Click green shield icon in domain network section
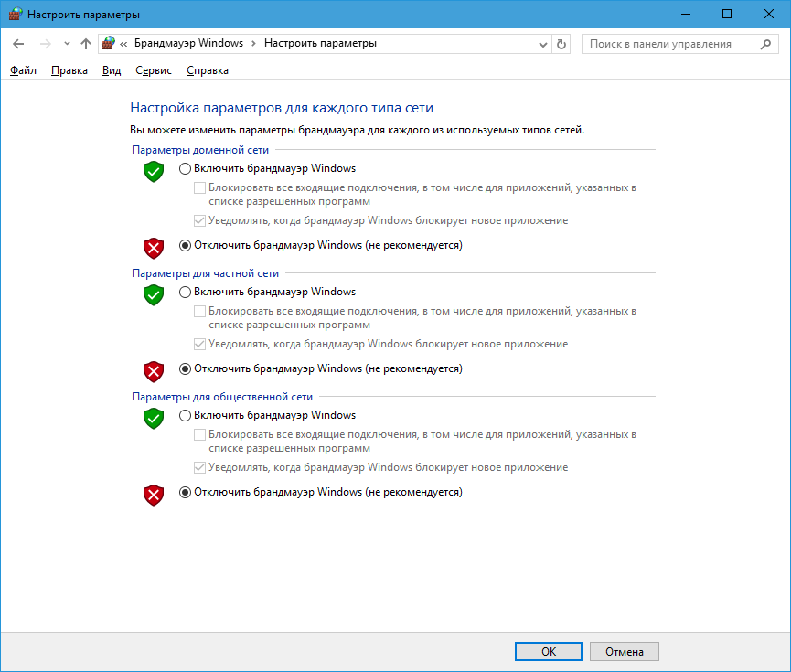791x672 pixels. (x=154, y=172)
